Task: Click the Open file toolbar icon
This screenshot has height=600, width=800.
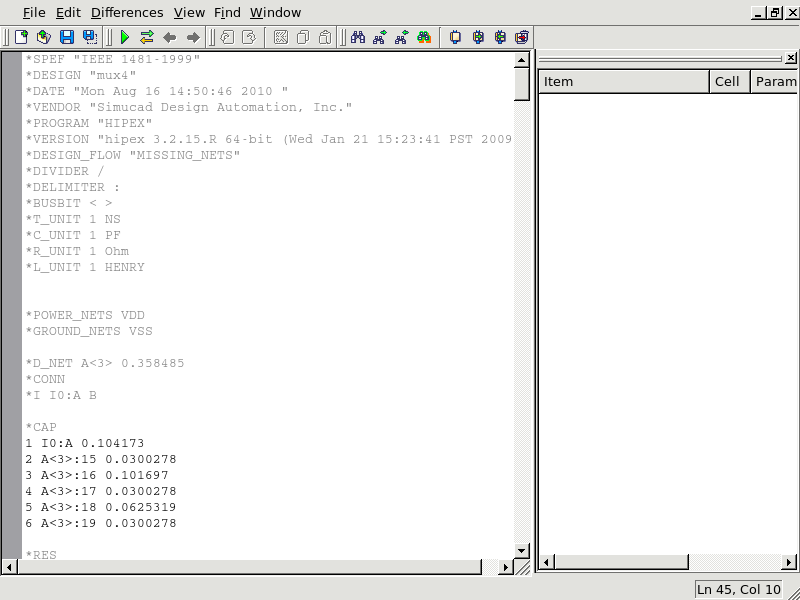Action: click(x=43, y=37)
